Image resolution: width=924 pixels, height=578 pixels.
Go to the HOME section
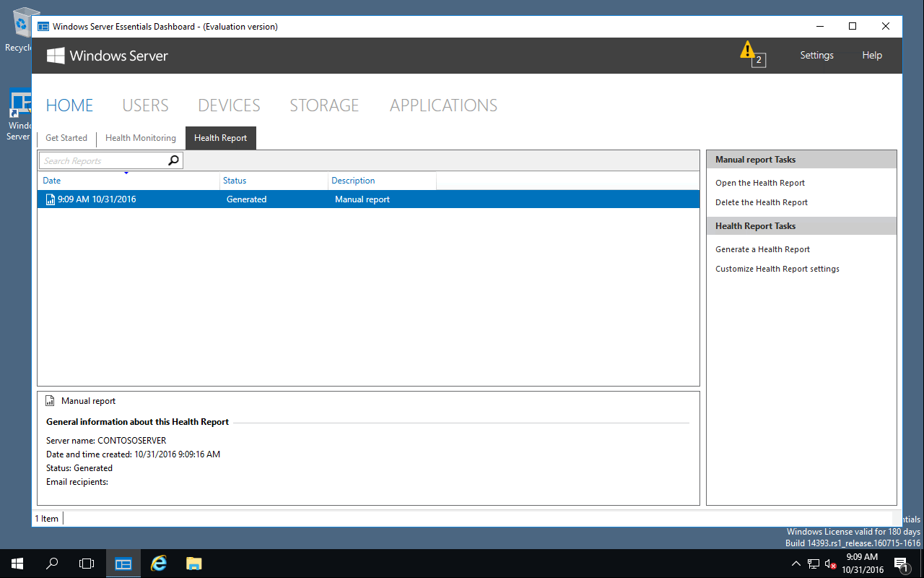coord(69,105)
